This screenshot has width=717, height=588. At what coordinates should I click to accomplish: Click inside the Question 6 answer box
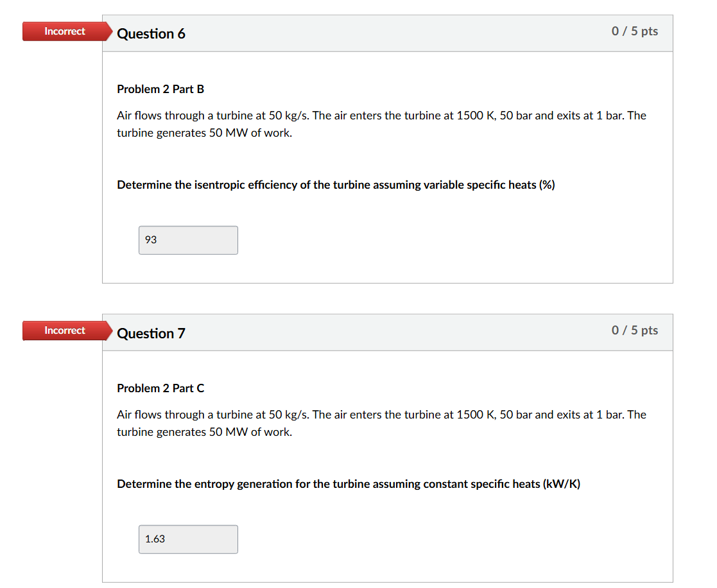pyautogui.click(x=188, y=240)
